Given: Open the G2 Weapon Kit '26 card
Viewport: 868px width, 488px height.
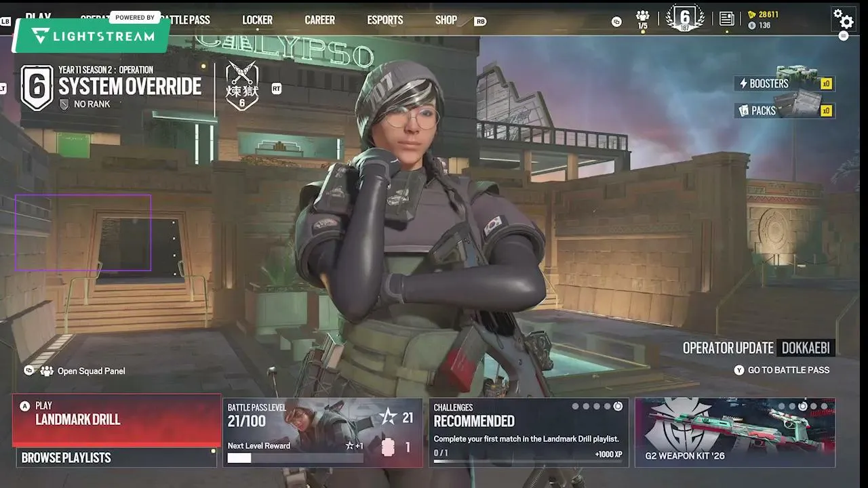Looking at the screenshot, I should tap(735, 432).
